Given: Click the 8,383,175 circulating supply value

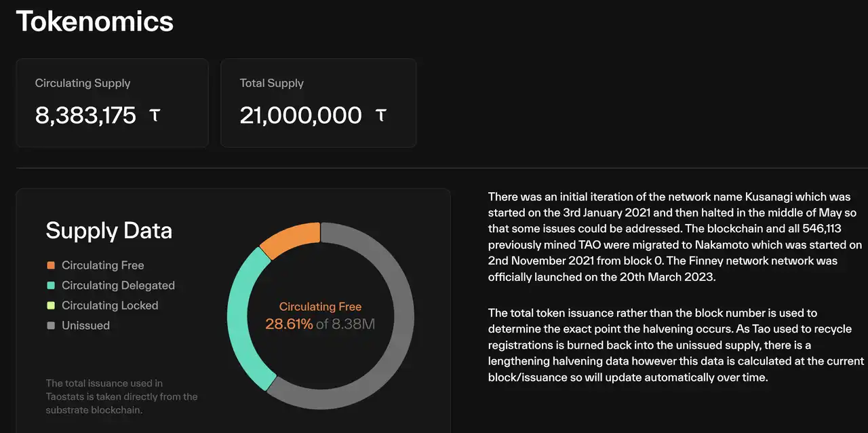Looking at the screenshot, I should pos(85,115).
